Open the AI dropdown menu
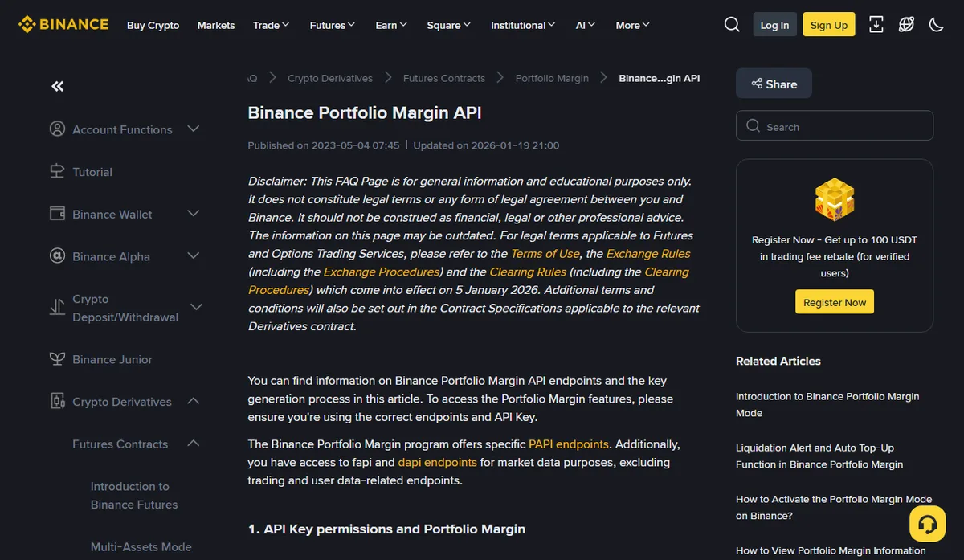The height and width of the screenshot is (560, 964). (586, 25)
